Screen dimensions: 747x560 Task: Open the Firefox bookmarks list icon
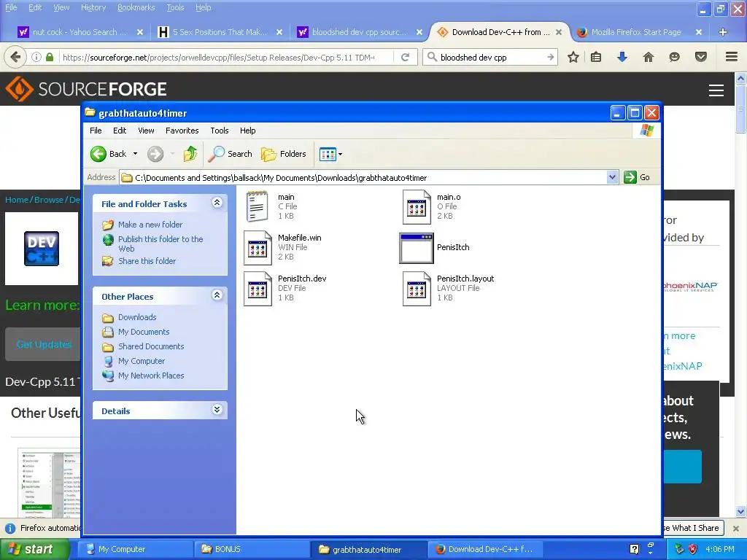click(x=596, y=57)
